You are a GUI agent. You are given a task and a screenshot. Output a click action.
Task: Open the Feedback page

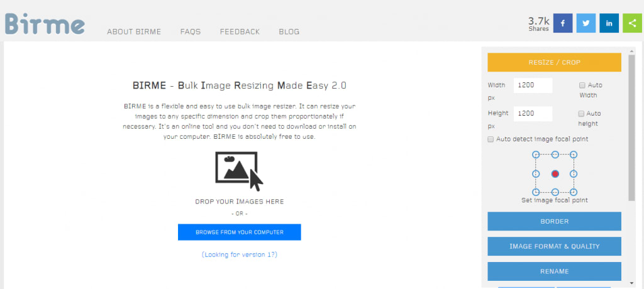tap(240, 31)
